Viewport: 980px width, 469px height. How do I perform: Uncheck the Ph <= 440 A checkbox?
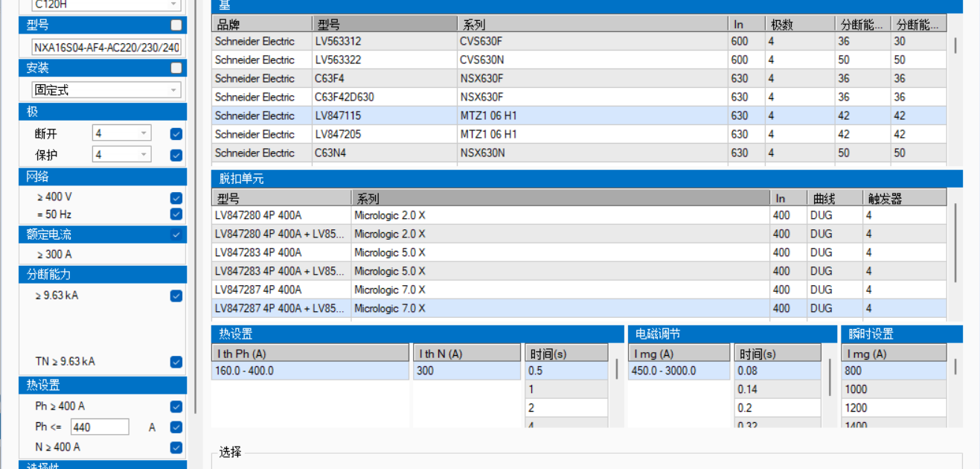coord(176,427)
